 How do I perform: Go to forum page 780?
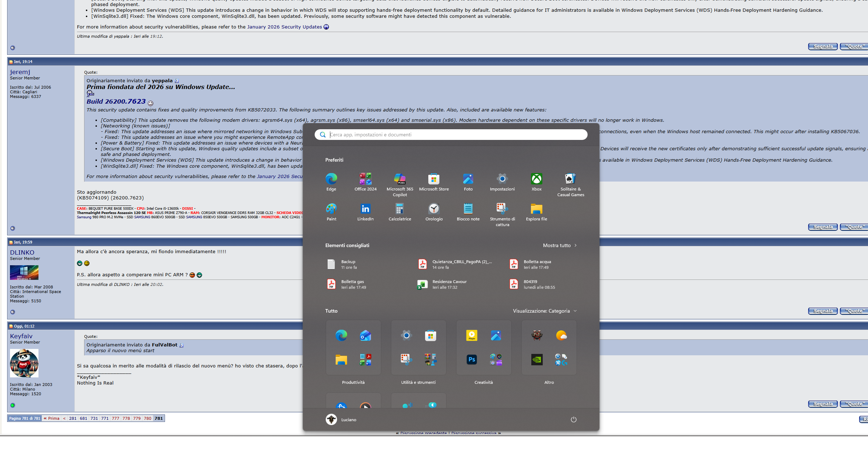pos(148,418)
